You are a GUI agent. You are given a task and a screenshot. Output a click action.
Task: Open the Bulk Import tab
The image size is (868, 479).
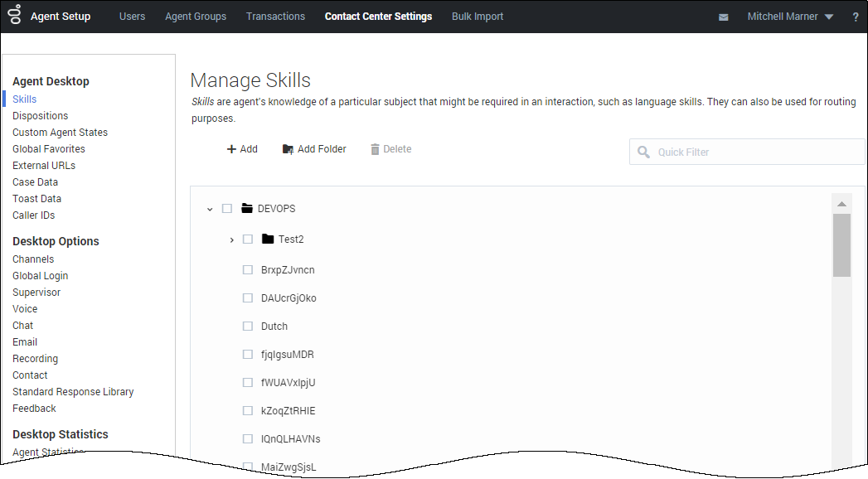[x=478, y=17]
